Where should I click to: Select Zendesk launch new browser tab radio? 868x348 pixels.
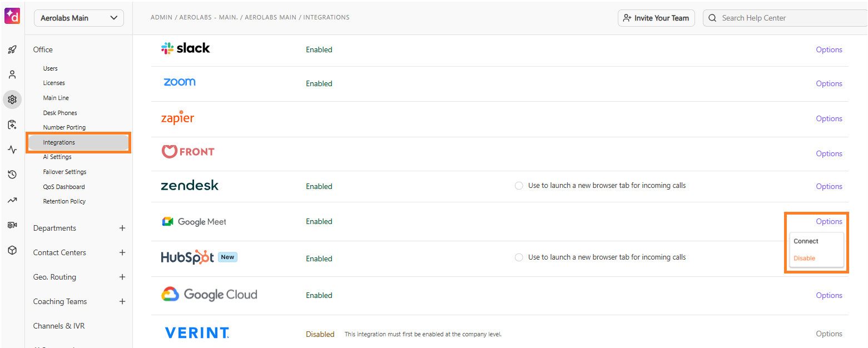(519, 186)
